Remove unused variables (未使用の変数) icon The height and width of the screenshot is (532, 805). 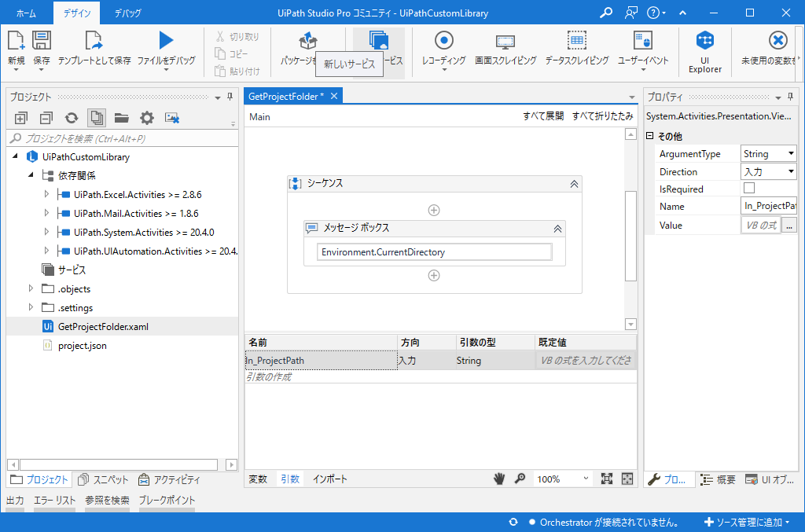click(x=777, y=41)
